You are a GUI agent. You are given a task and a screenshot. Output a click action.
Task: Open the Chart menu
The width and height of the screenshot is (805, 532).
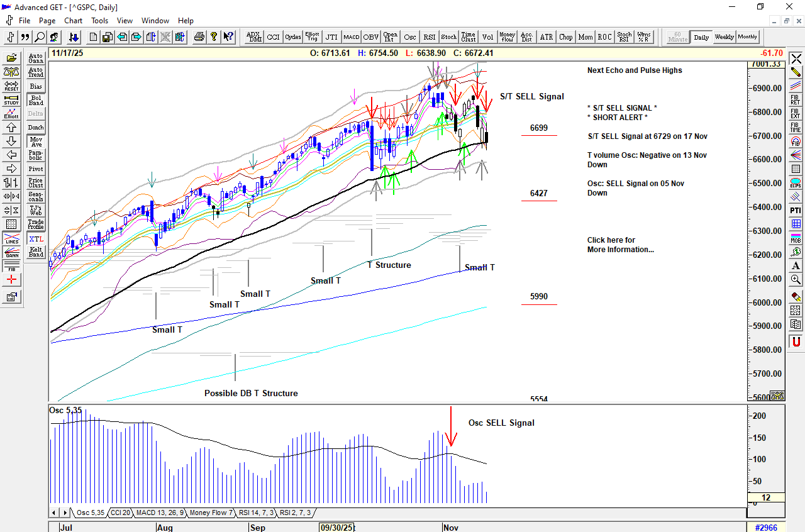tap(73, 21)
